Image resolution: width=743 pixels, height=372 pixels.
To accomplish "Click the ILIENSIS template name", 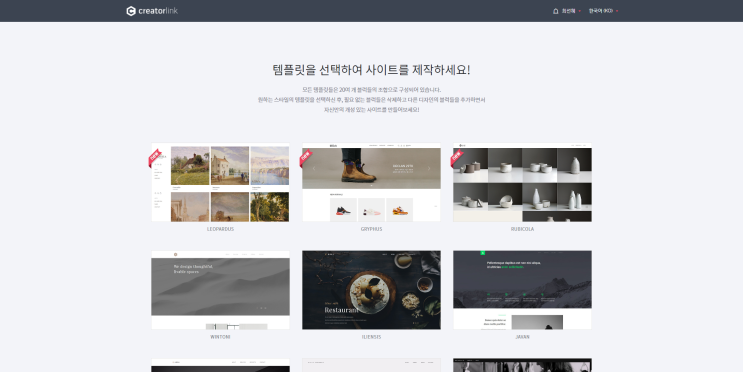I will click(x=371, y=337).
